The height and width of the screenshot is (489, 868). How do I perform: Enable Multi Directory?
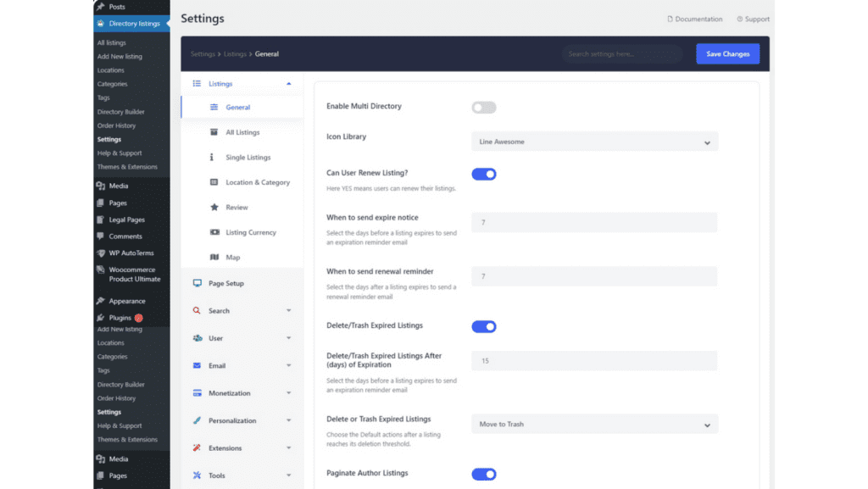(x=484, y=107)
